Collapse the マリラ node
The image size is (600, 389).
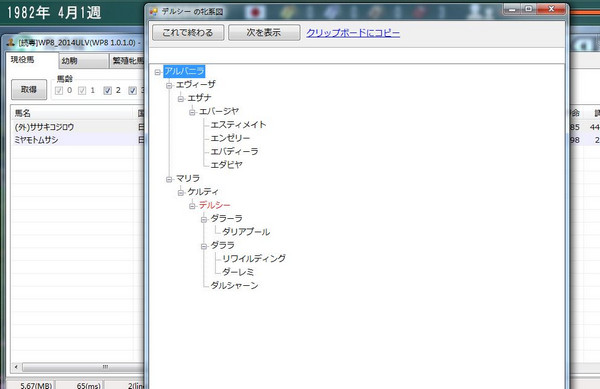(x=169, y=179)
